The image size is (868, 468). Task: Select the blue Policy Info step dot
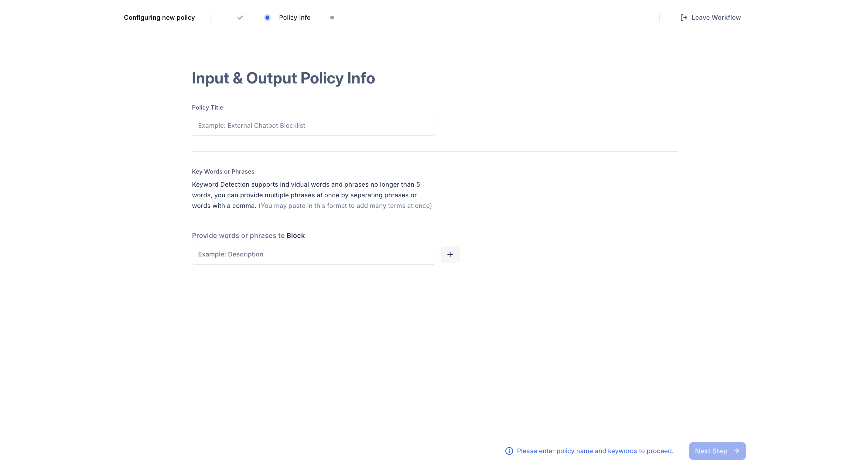267,18
